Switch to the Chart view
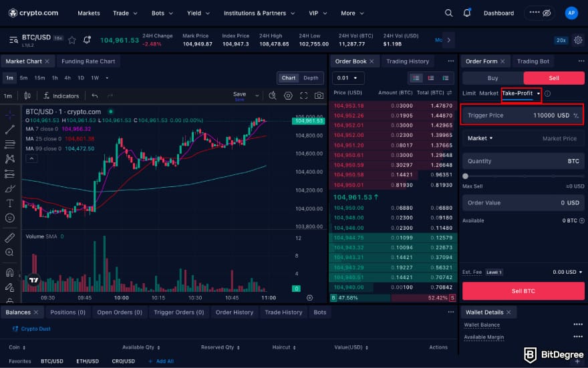Viewport: 588px width, 368px height. pyautogui.click(x=289, y=78)
